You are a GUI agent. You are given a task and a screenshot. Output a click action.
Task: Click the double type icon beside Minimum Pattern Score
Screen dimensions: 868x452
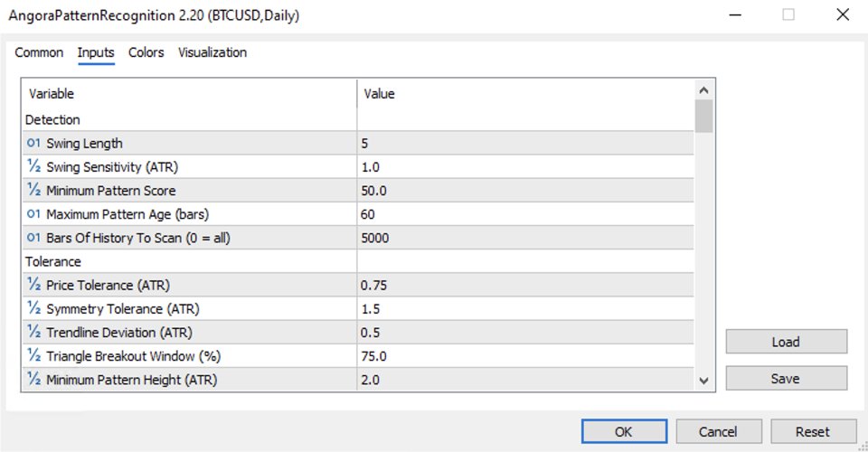click(33, 191)
